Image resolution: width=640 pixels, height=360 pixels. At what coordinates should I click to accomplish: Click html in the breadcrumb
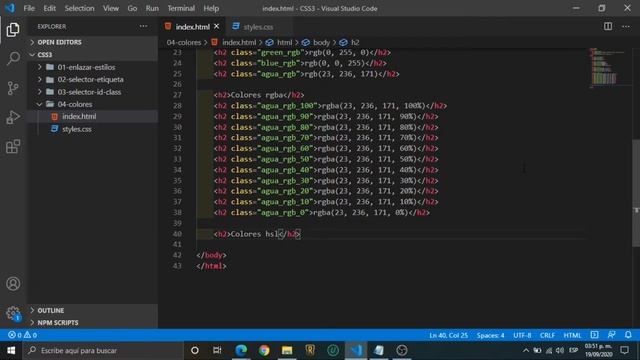click(x=284, y=42)
